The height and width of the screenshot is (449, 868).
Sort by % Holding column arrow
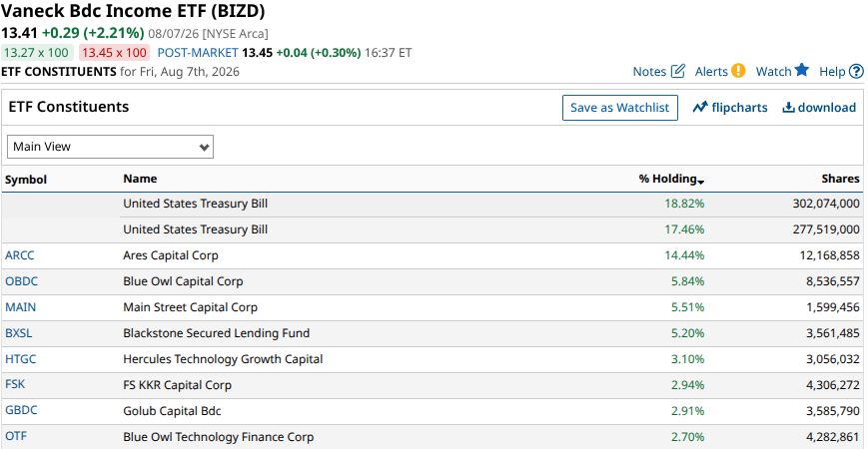tap(701, 182)
